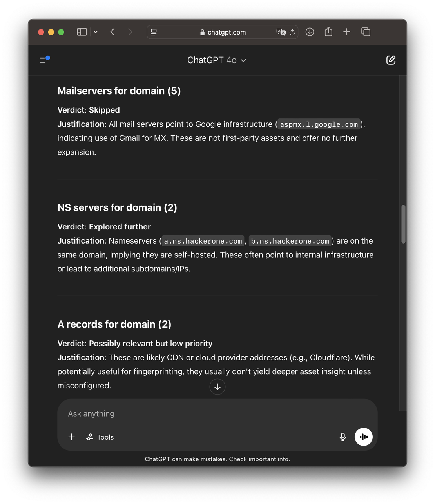Open Safari tab overview

[x=366, y=32]
